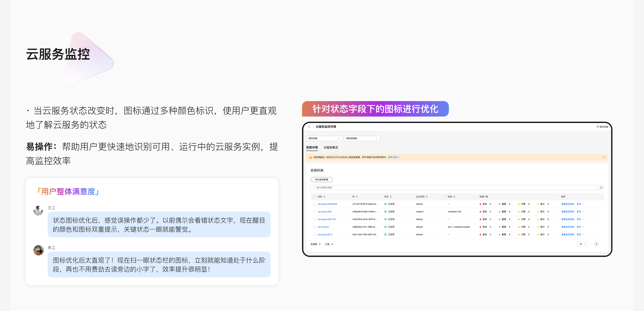
Task: Check the box for as-group-b29f-9528
Action: pos(314,204)
